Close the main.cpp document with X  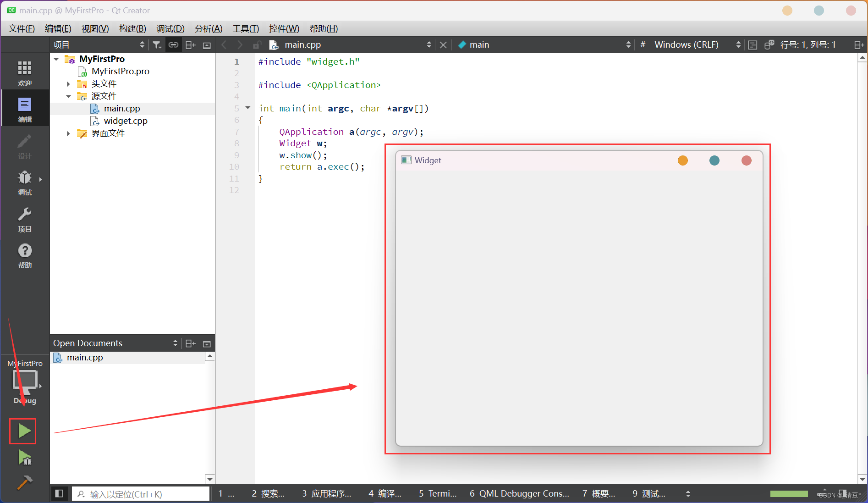pos(443,45)
